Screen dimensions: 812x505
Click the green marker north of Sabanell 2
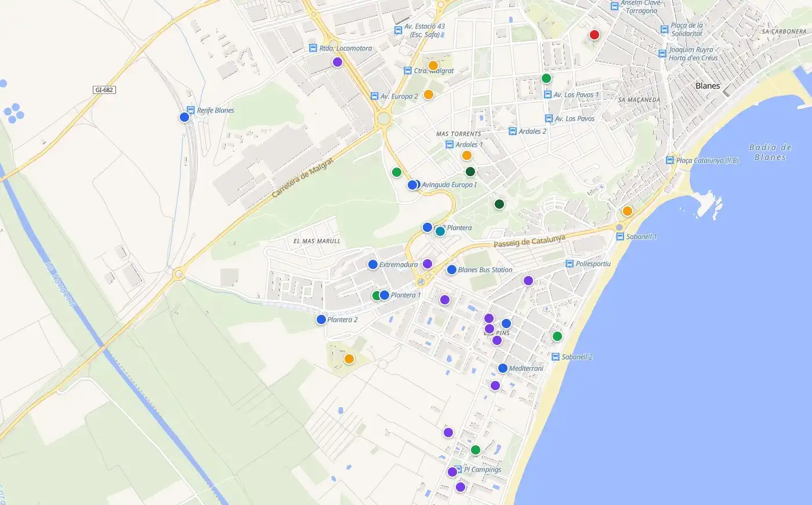click(x=557, y=336)
